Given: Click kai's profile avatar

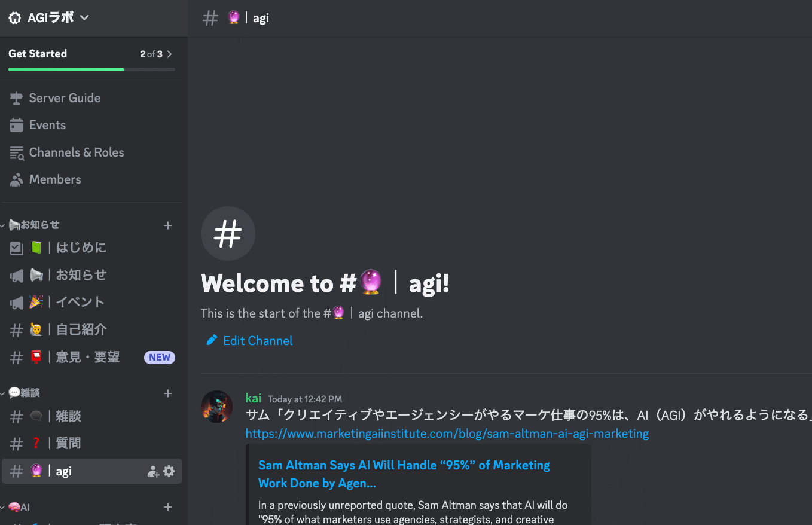Looking at the screenshot, I should pos(216,407).
